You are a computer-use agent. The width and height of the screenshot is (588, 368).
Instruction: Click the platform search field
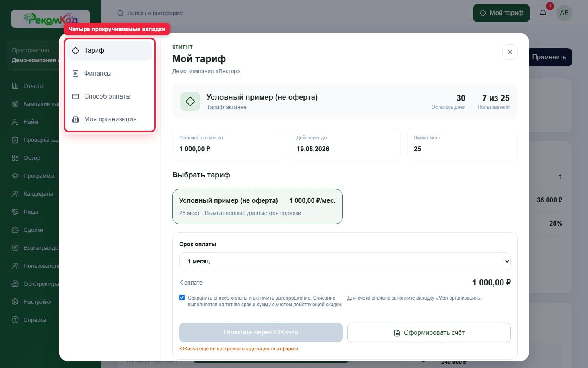click(155, 13)
